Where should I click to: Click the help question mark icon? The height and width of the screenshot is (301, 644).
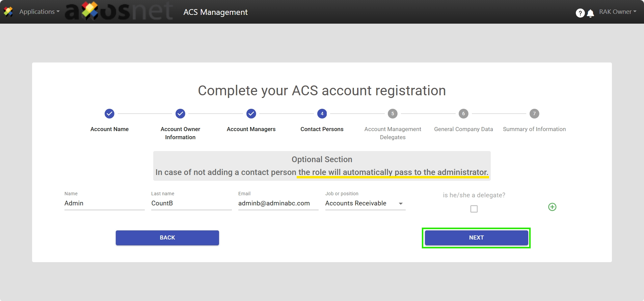tap(580, 13)
